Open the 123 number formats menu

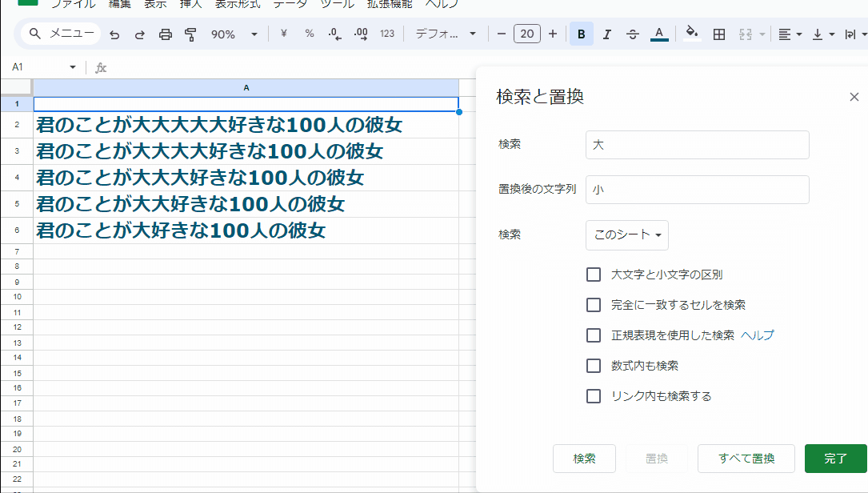(387, 34)
